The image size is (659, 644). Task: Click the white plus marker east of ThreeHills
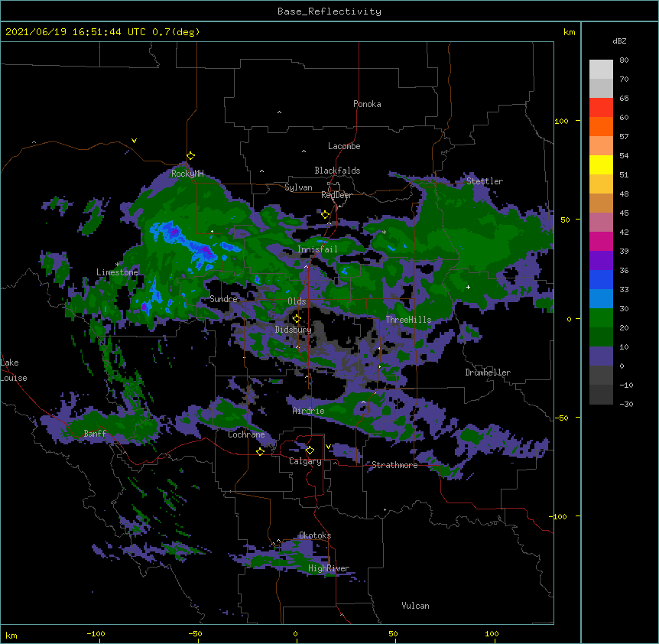click(x=468, y=287)
